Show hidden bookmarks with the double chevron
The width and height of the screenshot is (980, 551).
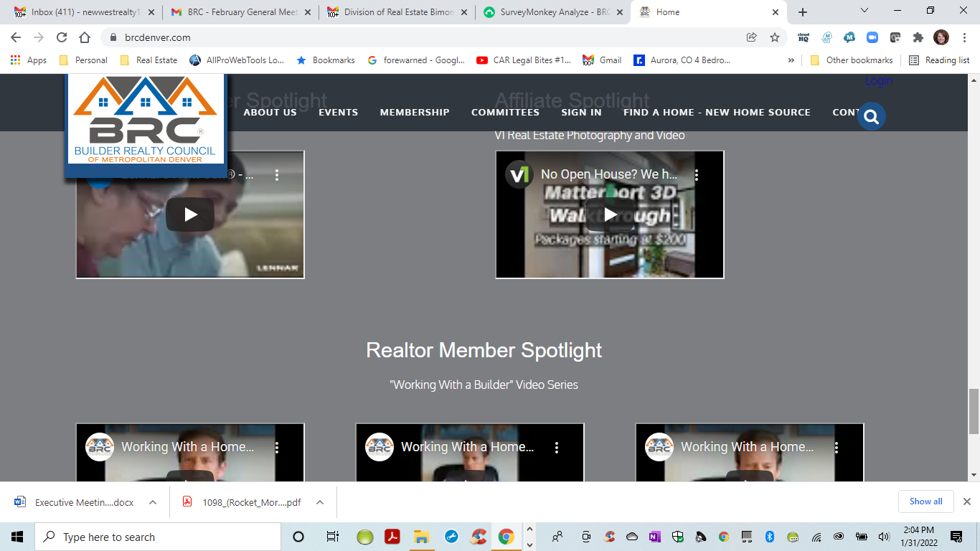[x=791, y=60]
